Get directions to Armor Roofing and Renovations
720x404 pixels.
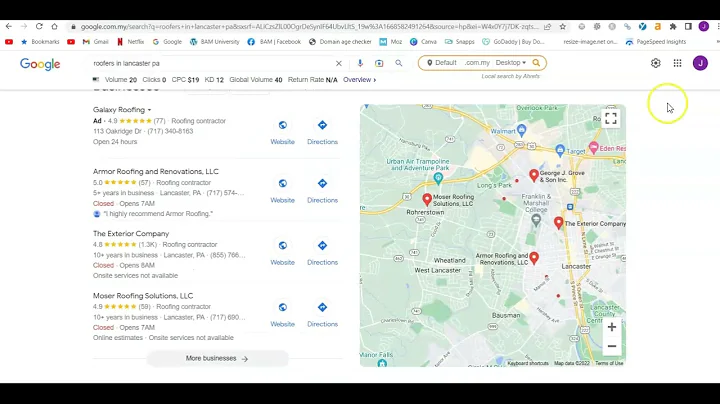(x=322, y=183)
